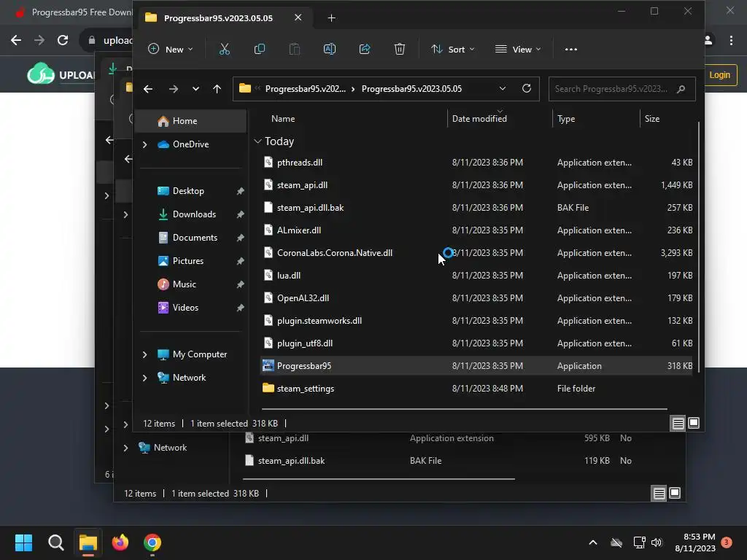
Task: Open Chrome from the taskbar
Action: (x=152, y=542)
